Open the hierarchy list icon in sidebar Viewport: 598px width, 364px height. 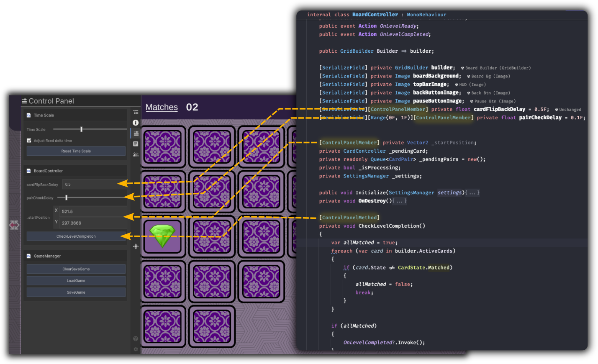click(136, 112)
